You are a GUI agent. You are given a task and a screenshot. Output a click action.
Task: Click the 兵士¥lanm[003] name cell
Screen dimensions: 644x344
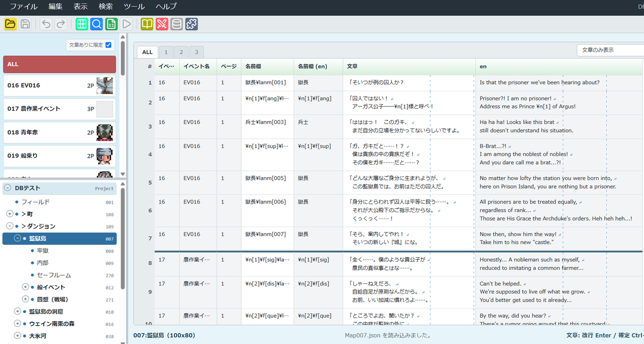[267, 126]
